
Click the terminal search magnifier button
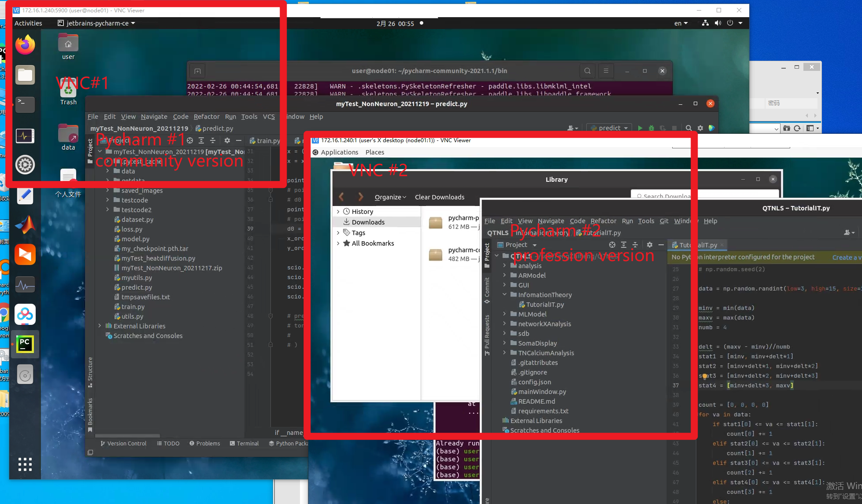pos(587,71)
